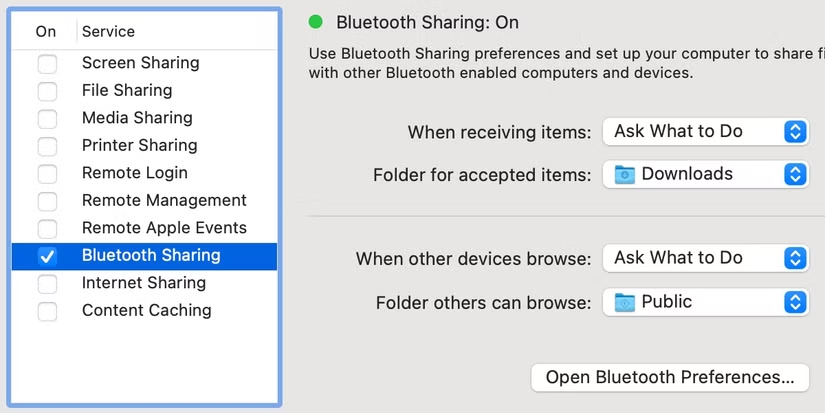The width and height of the screenshot is (825, 413).
Task: Select Remote Apple Events service row
Action: point(164,228)
